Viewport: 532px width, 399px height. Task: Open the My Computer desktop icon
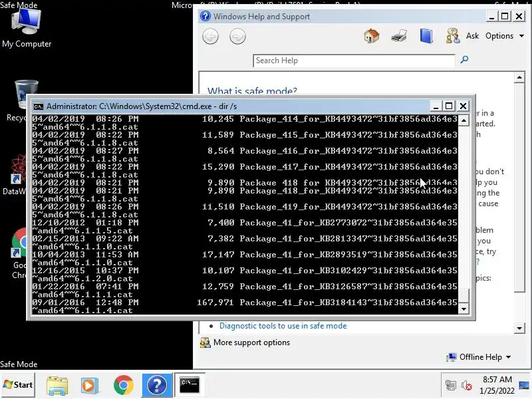(x=26, y=29)
